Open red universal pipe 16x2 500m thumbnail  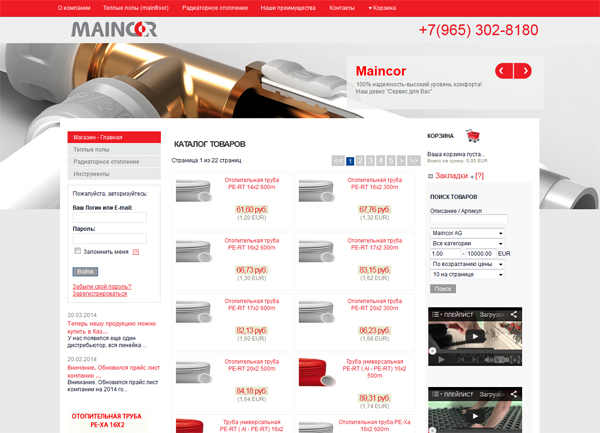coord(317,372)
